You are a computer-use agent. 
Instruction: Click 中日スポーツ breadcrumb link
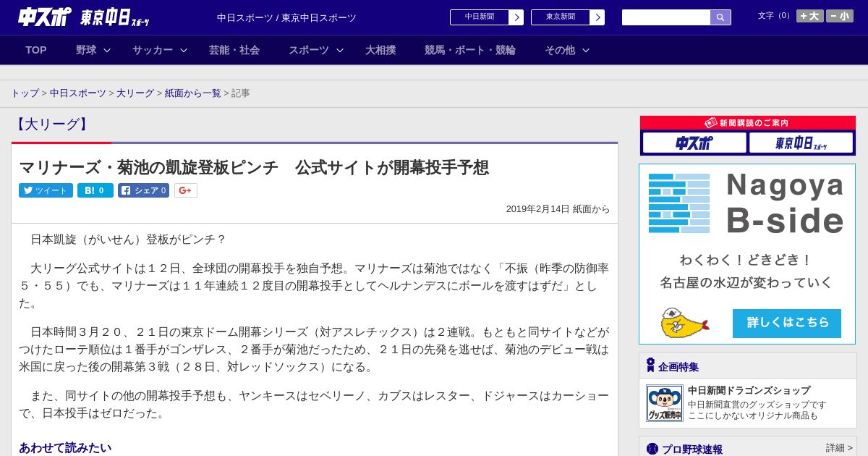(x=77, y=93)
